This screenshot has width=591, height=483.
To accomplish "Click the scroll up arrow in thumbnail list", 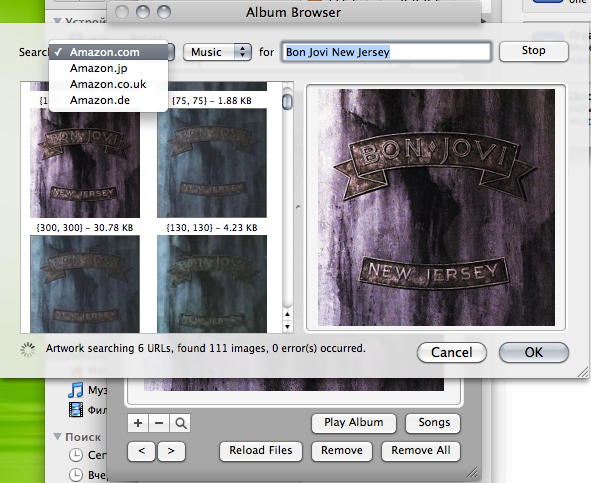I will (288, 314).
